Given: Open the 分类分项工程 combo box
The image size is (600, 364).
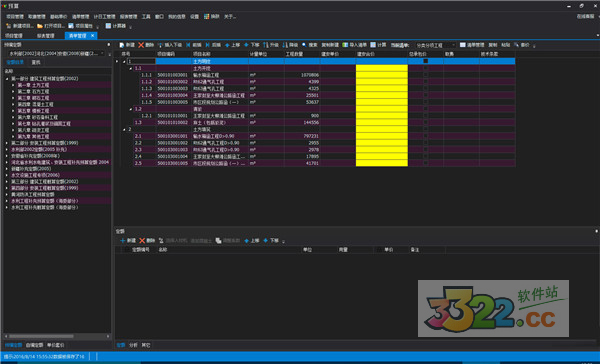Looking at the screenshot, I should tap(435, 45).
